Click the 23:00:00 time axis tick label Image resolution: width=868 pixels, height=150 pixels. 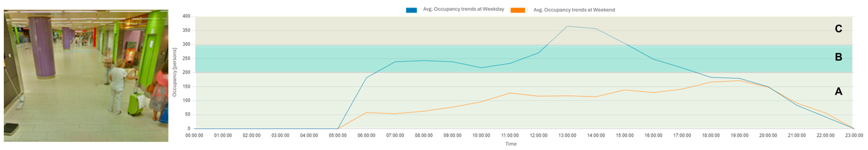point(854,135)
